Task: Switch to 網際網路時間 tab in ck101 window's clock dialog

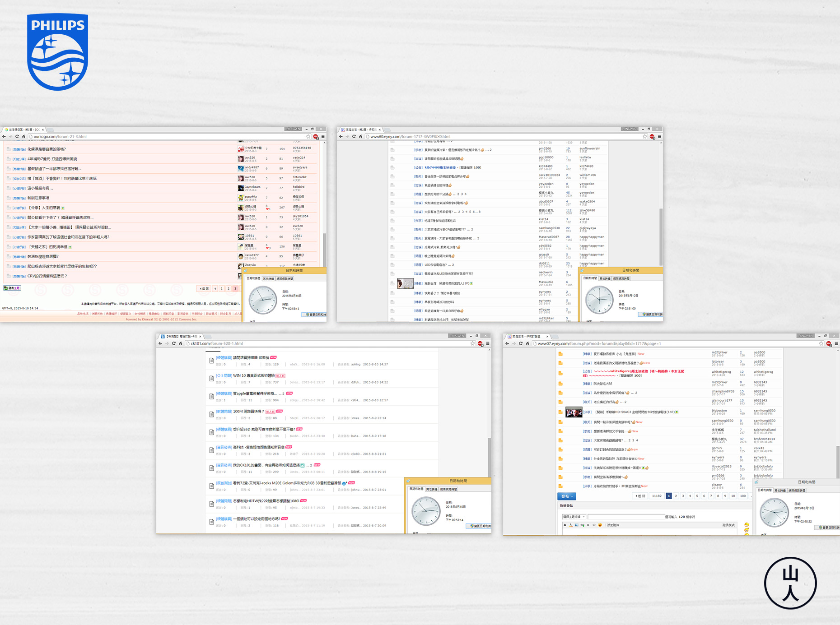Action: point(448,489)
